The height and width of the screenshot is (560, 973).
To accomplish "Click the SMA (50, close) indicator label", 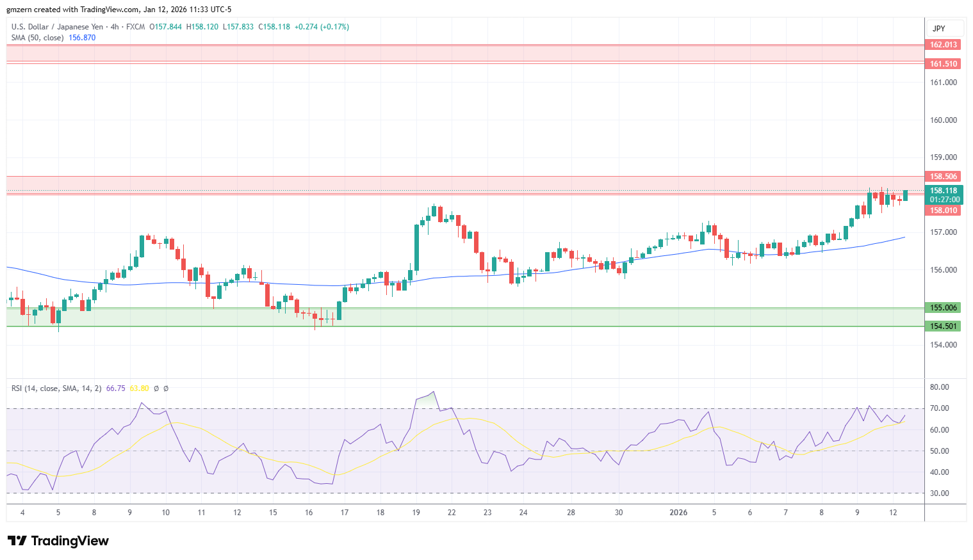I will [x=37, y=38].
